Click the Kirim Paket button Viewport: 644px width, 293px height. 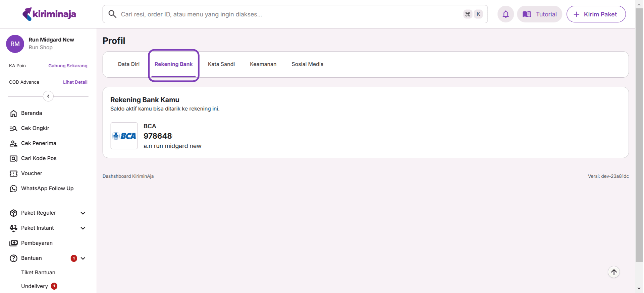click(x=596, y=14)
